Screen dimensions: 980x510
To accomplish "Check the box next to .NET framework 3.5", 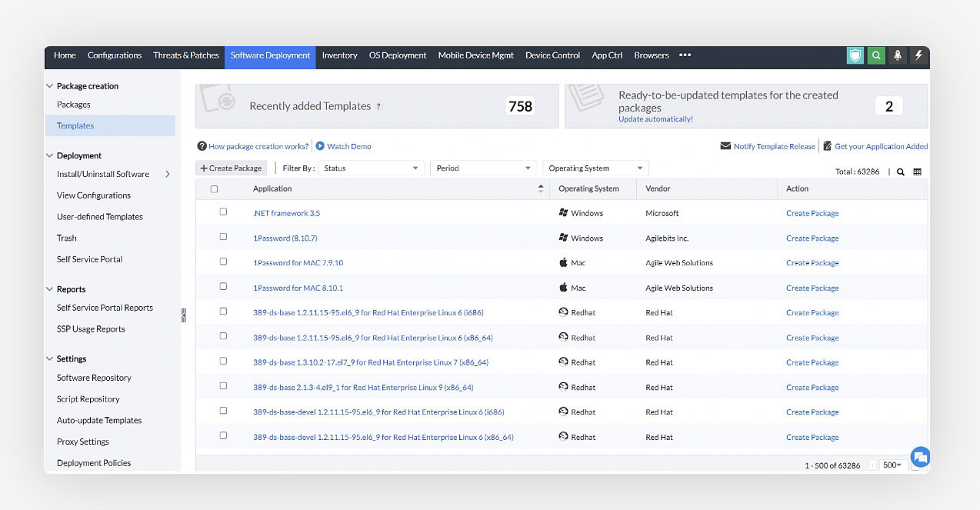I will pyautogui.click(x=223, y=212).
